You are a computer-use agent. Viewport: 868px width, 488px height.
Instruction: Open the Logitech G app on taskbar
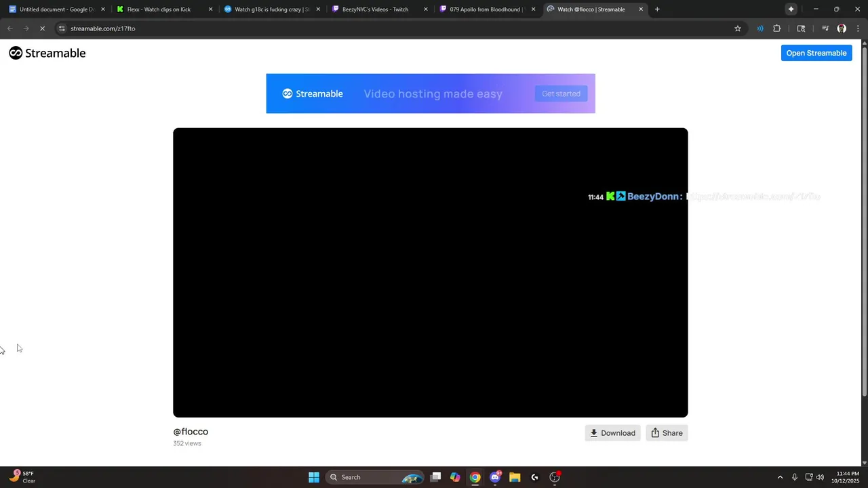(x=534, y=477)
